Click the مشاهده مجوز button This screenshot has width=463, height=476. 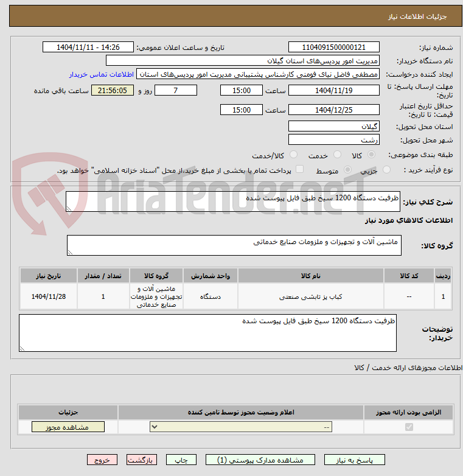[x=68, y=427]
